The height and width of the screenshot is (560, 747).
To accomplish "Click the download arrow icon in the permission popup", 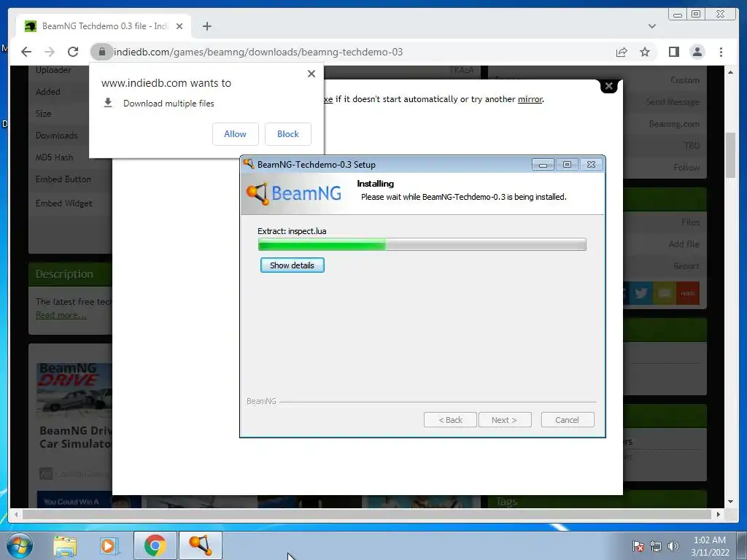I will (108, 103).
